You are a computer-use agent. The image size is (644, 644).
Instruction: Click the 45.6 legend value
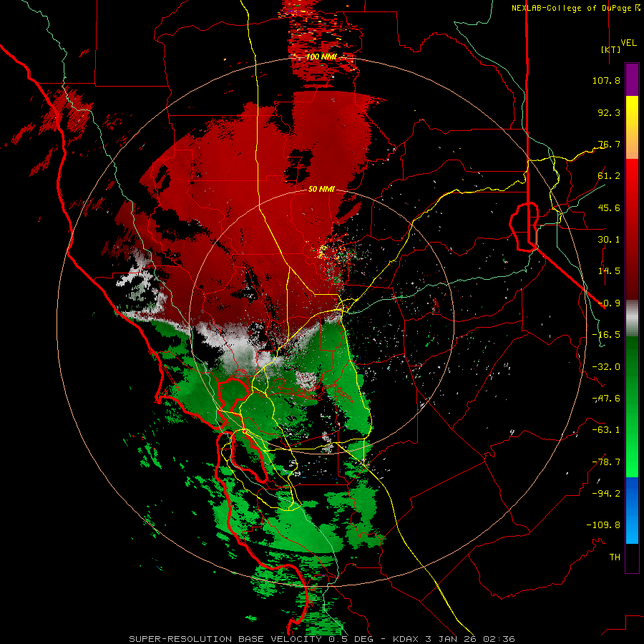[x=609, y=208]
